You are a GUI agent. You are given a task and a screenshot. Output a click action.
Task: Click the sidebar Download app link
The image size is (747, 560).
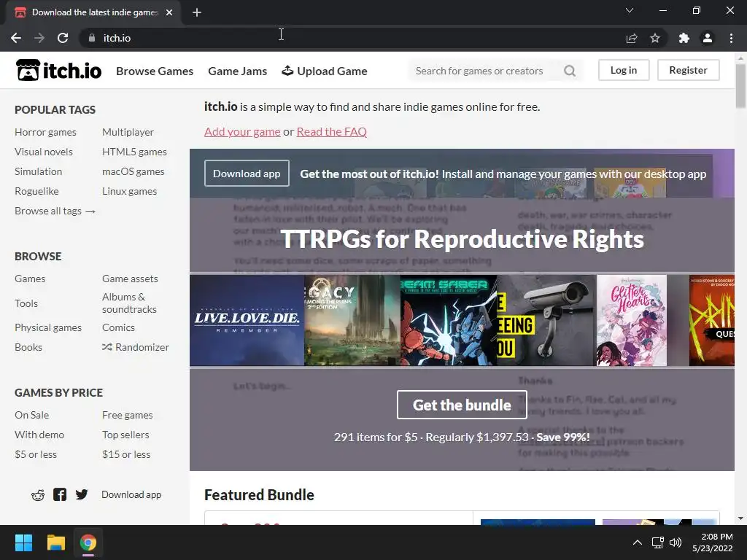131,494
